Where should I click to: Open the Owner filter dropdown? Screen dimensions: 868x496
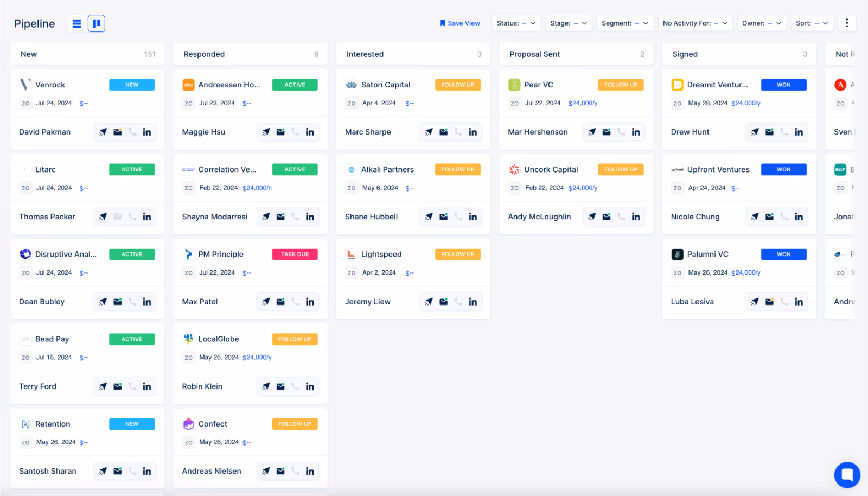point(762,23)
